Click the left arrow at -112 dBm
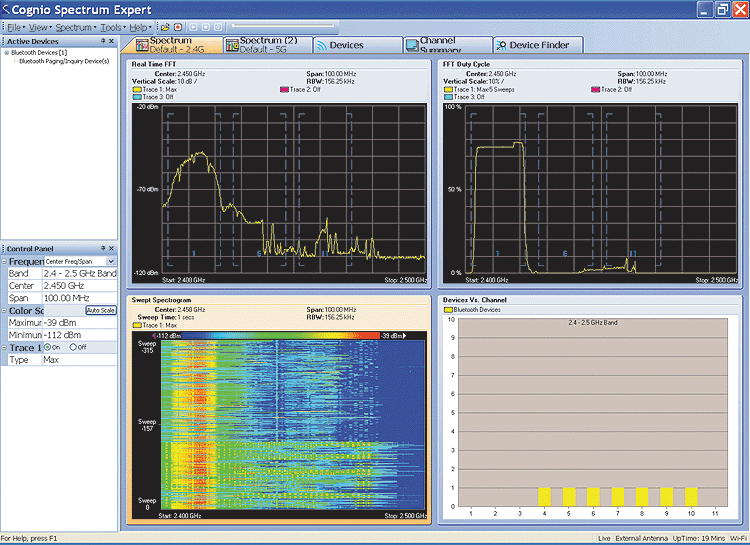Screen dimensions: 750x545 154,336
